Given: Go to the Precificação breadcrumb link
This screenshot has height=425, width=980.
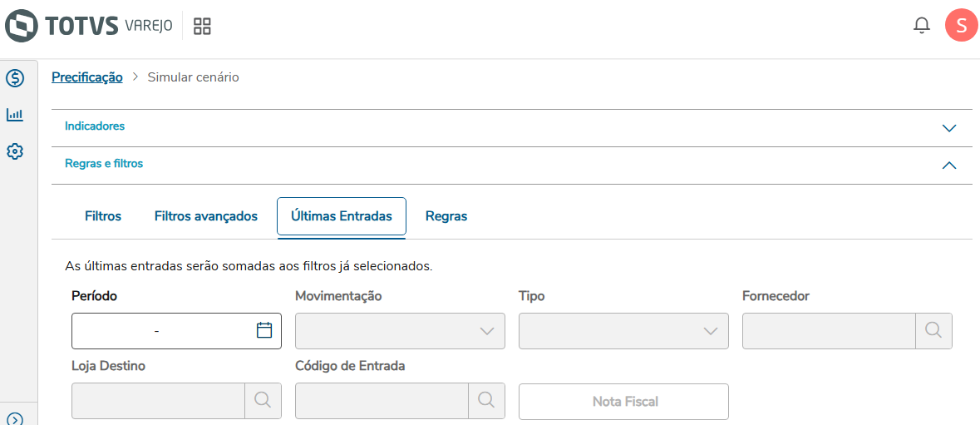Looking at the screenshot, I should (x=87, y=77).
